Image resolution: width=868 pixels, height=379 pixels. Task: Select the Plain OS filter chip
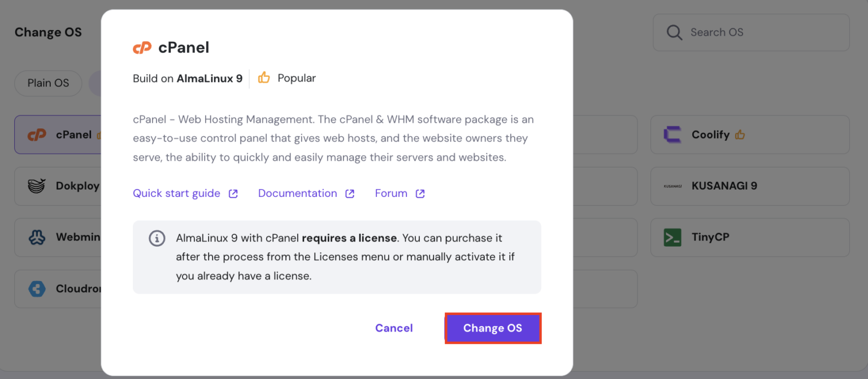pos(48,83)
